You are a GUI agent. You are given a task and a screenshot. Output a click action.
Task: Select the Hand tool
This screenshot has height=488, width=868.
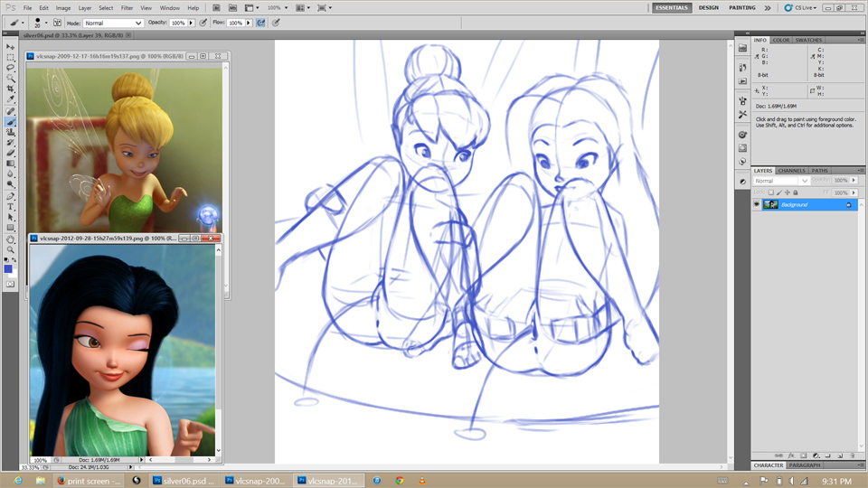pos(11,239)
